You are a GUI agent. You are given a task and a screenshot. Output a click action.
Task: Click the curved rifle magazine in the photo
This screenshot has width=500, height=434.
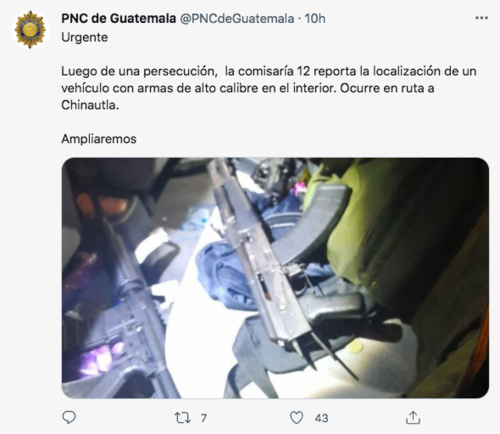click(310, 223)
